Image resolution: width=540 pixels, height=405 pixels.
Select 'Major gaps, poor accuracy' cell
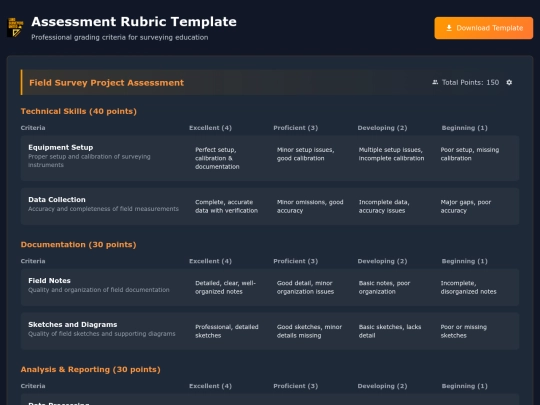click(466, 206)
